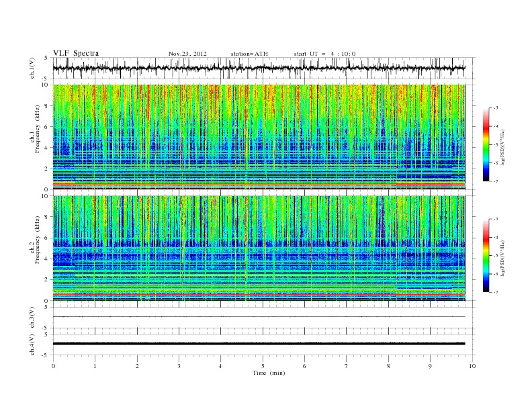
Task: Click the "10" label on the Time axis
Action: [x=472, y=366]
